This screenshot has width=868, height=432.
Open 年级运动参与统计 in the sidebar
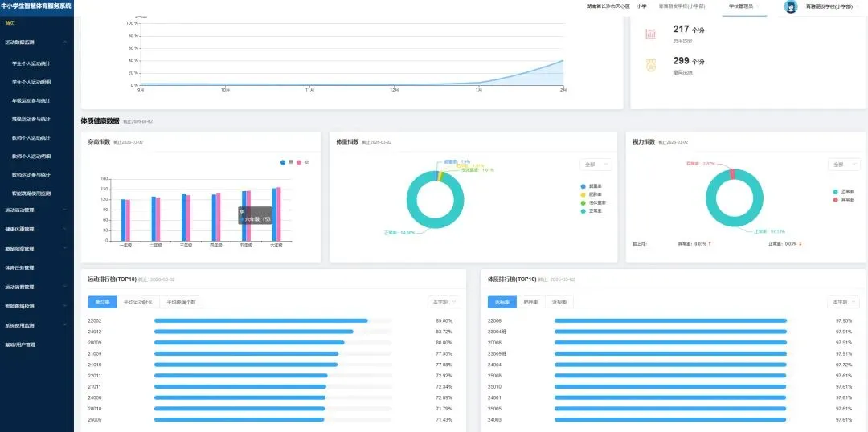[x=31, y=100]
